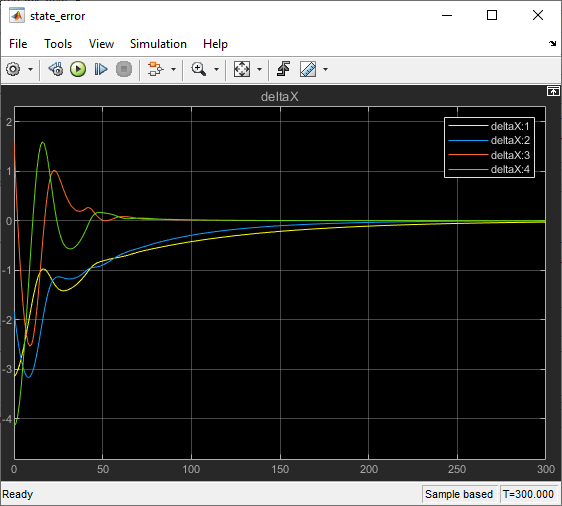Click the Cursor Measurements ruler icon

[x=308, y=69]
